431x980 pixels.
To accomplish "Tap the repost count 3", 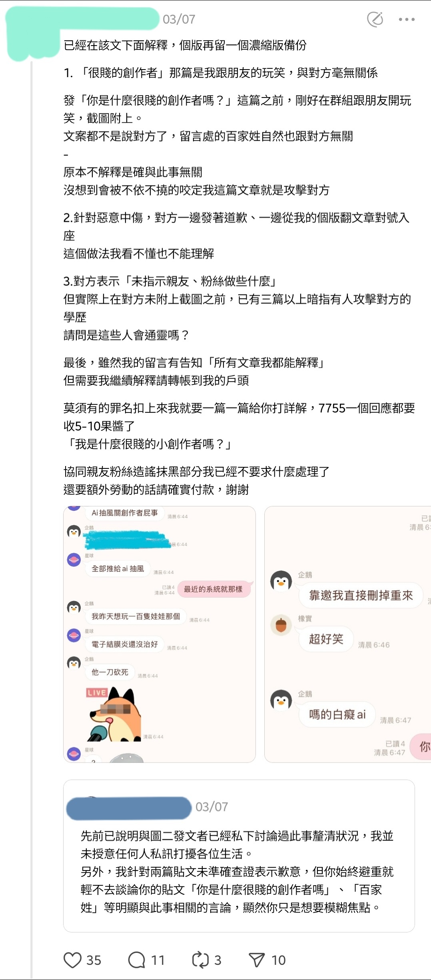I will pos(218,960).
